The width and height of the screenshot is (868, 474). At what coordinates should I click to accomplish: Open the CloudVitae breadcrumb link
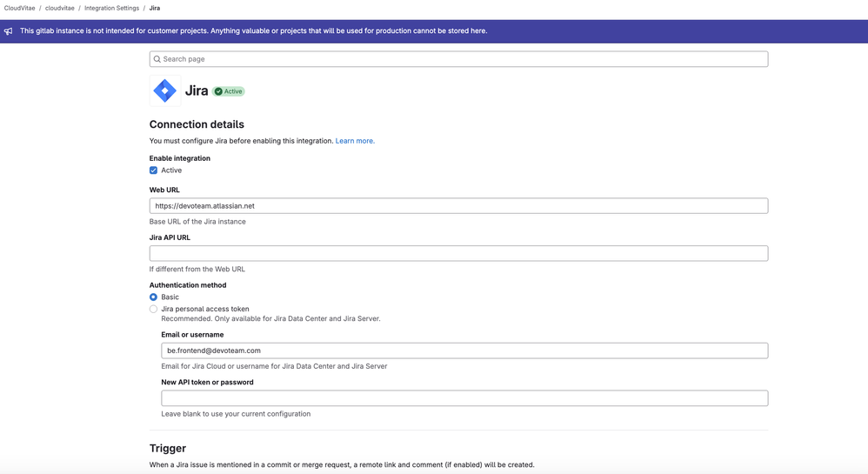[x=19, y=9]
